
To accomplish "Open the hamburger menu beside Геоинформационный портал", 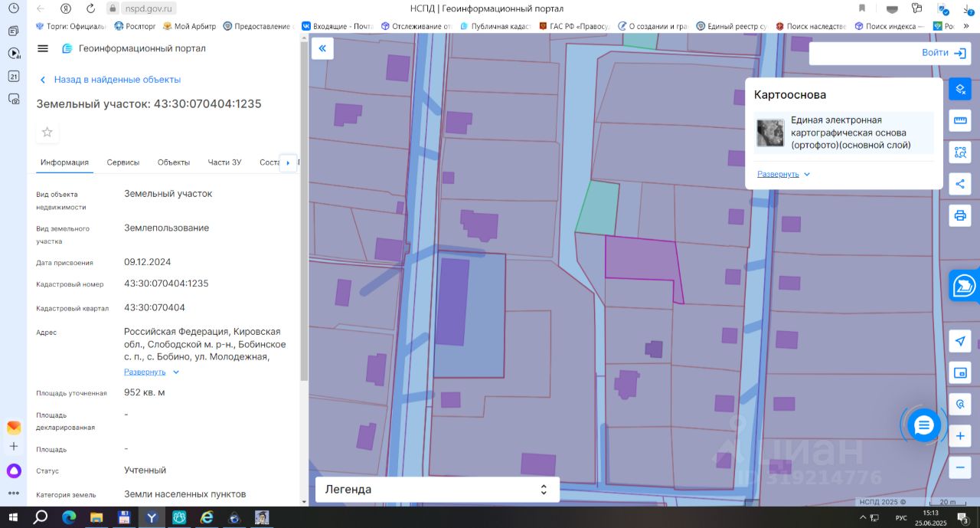I will coord(43,48).
